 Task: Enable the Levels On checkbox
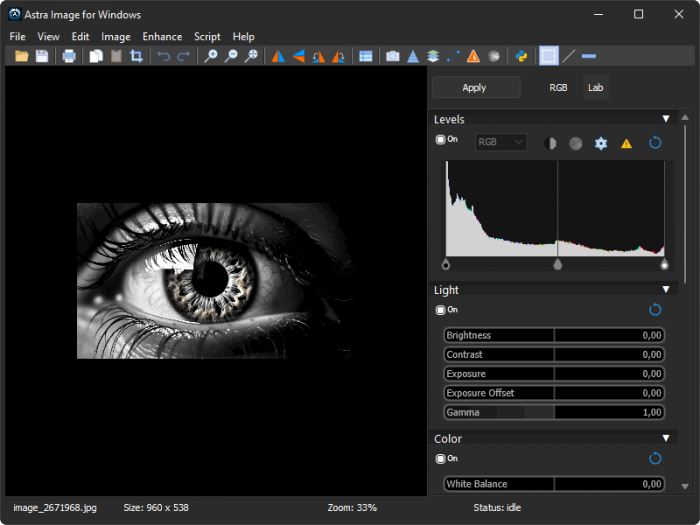pyautogui.click(x=441, y=140)
